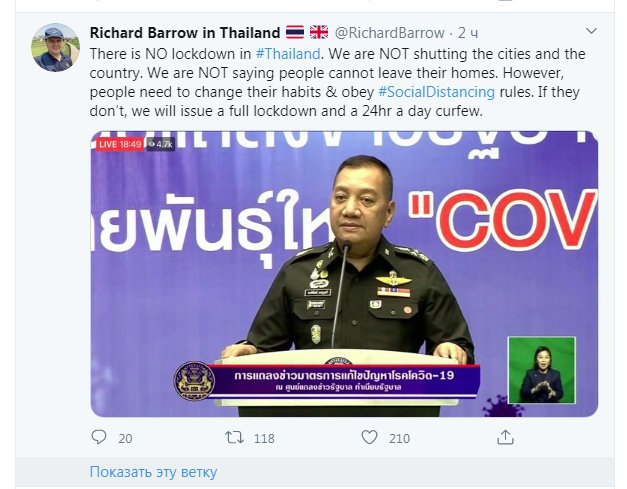Click the tweet timestamp 2 ч

click(468, 33)
